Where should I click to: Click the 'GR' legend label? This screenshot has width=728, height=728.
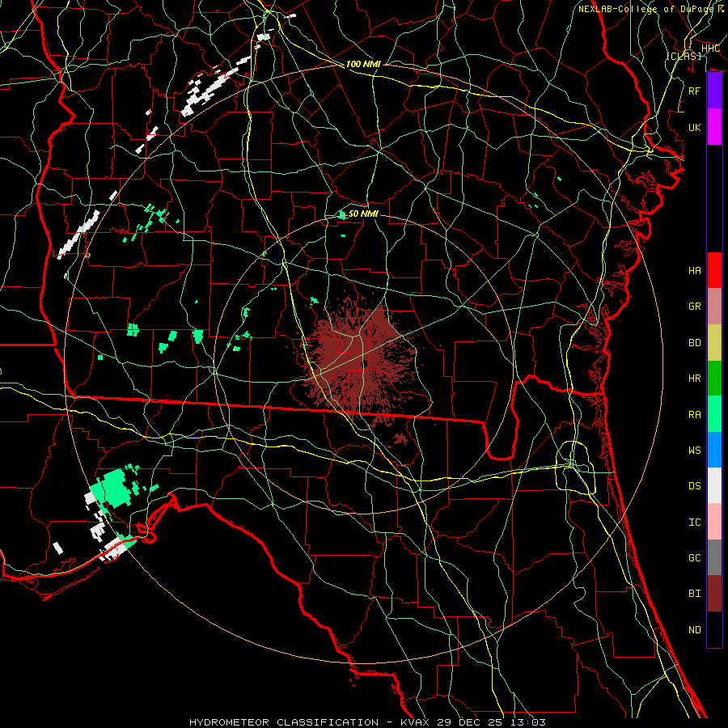pyautogui.click(x=695, y=307)
